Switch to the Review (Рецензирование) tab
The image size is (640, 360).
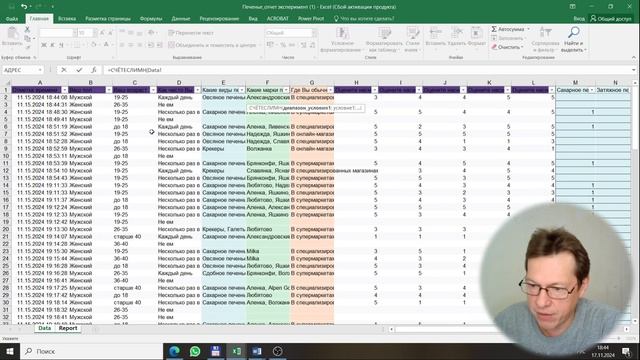[219, 19]
